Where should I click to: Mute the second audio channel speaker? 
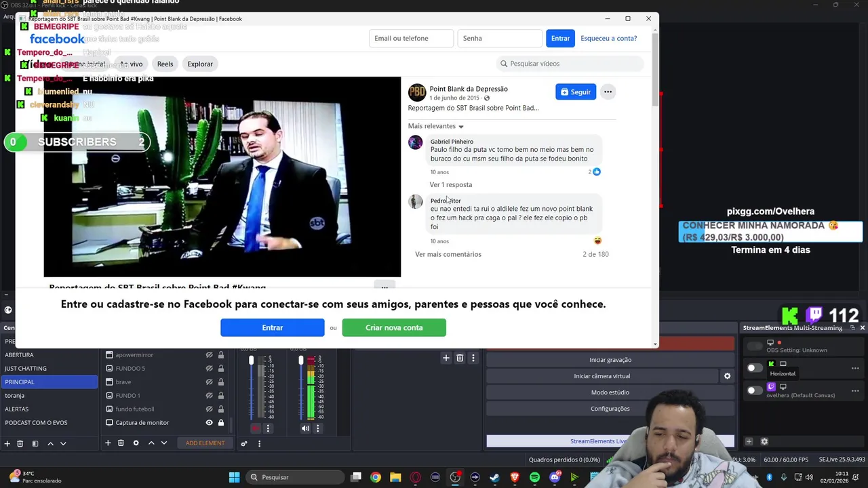point(305,428)
